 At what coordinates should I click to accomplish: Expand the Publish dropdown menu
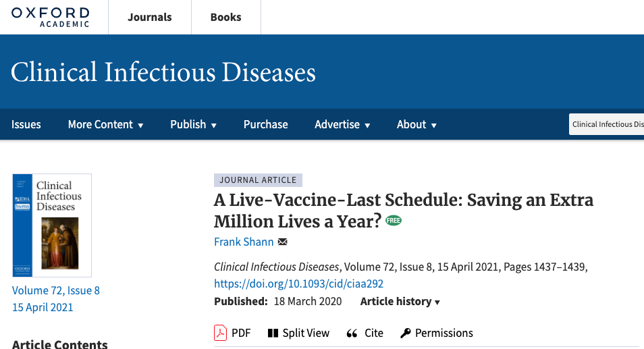(x=193, y=124)
